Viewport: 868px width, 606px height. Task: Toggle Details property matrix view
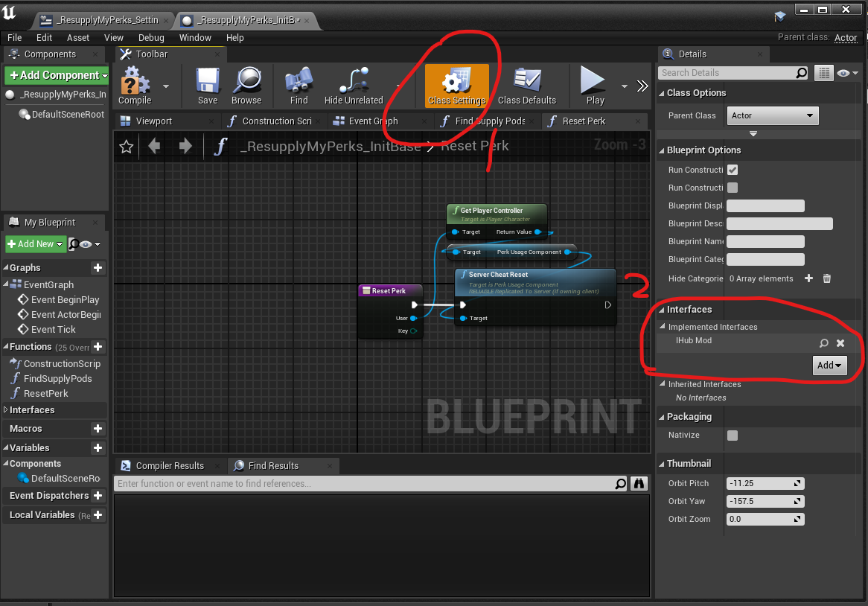(x=824, y=73)
